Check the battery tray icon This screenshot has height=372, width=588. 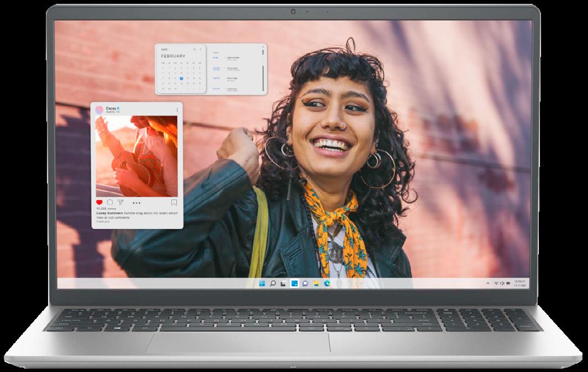508,284
